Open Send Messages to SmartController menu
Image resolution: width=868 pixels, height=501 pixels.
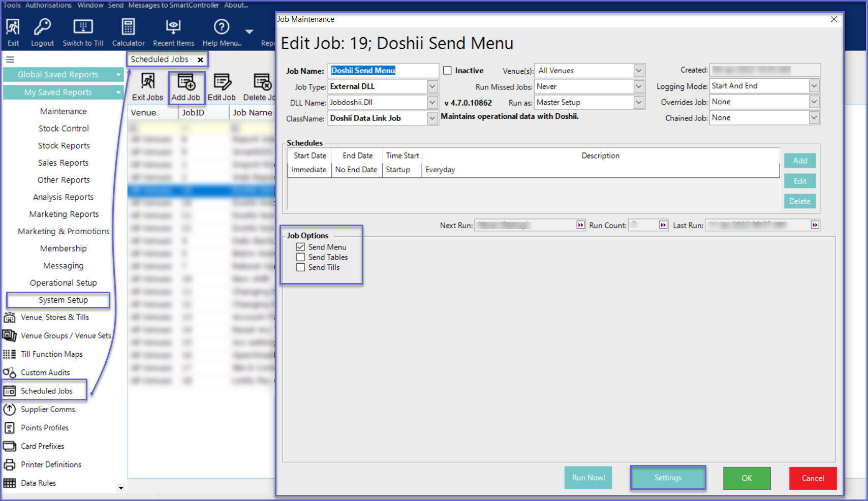(x=164, y=5)
